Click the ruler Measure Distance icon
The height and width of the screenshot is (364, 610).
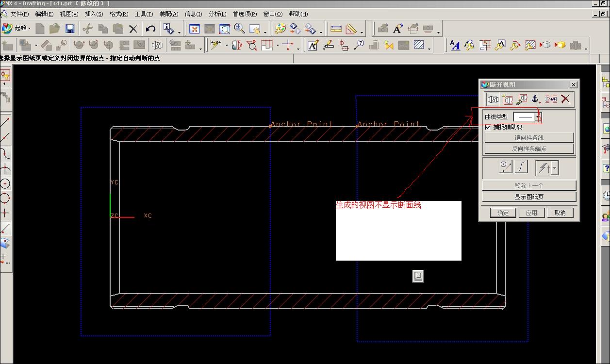(336, 29)
